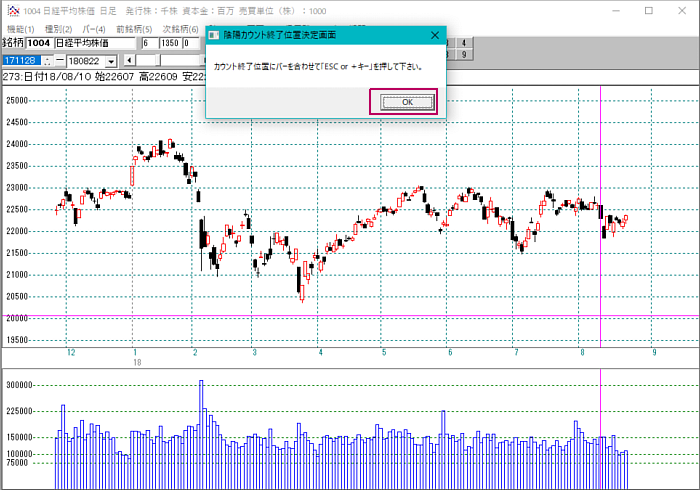Close the 陰陽カウント終了位置決定画面 dialog
Viewport: 700px width, 490px height.
pyautogui.click(x=435, y=35)
